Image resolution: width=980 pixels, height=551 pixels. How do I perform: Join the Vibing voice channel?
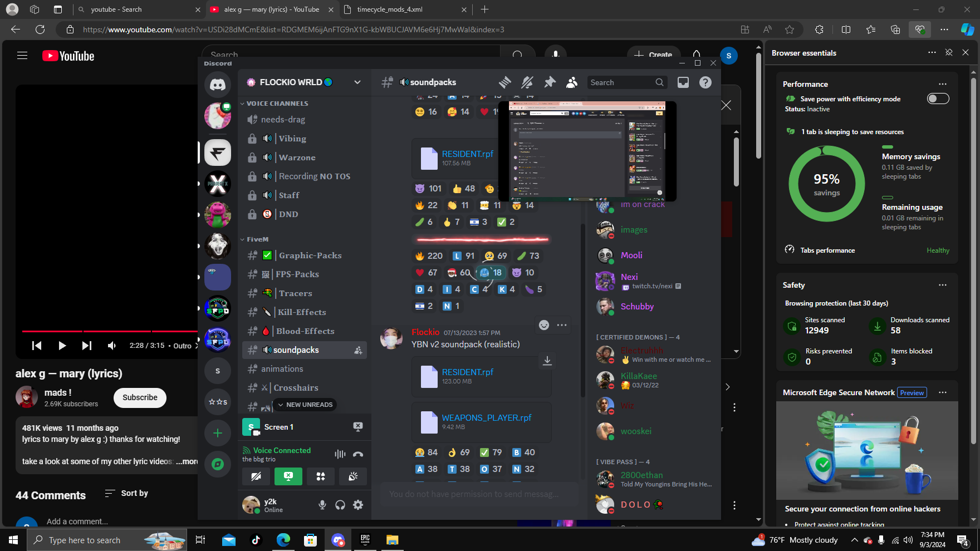click(305, 139)
